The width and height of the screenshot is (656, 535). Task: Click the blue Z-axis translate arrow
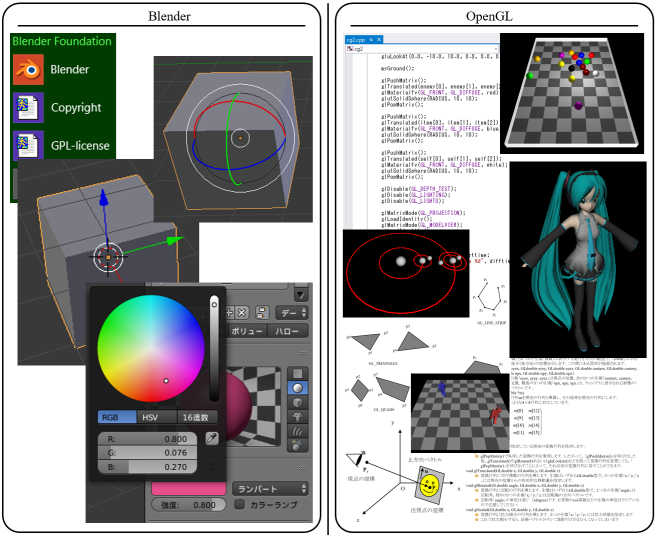[x=104, y=198]
